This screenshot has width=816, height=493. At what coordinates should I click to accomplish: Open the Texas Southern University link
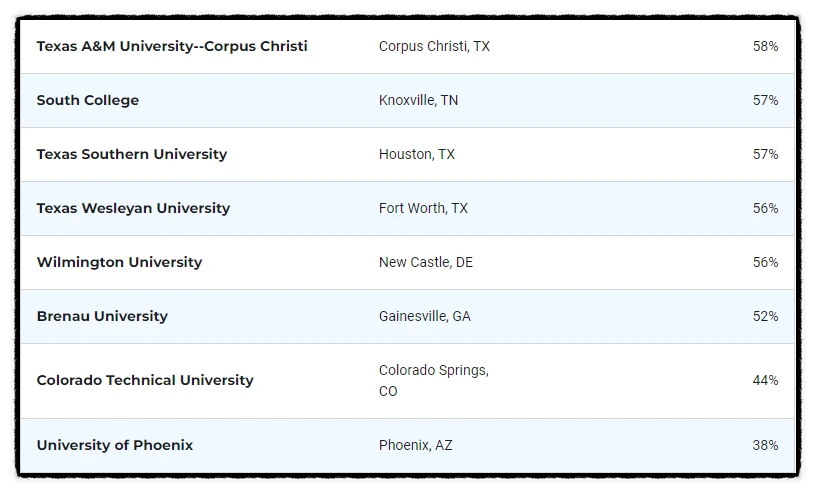132,155
